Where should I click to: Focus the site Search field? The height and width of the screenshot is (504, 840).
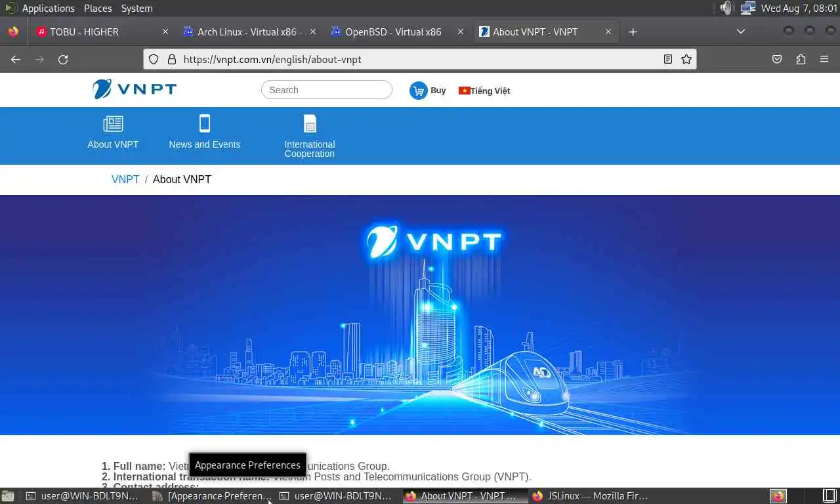[327, 90]
